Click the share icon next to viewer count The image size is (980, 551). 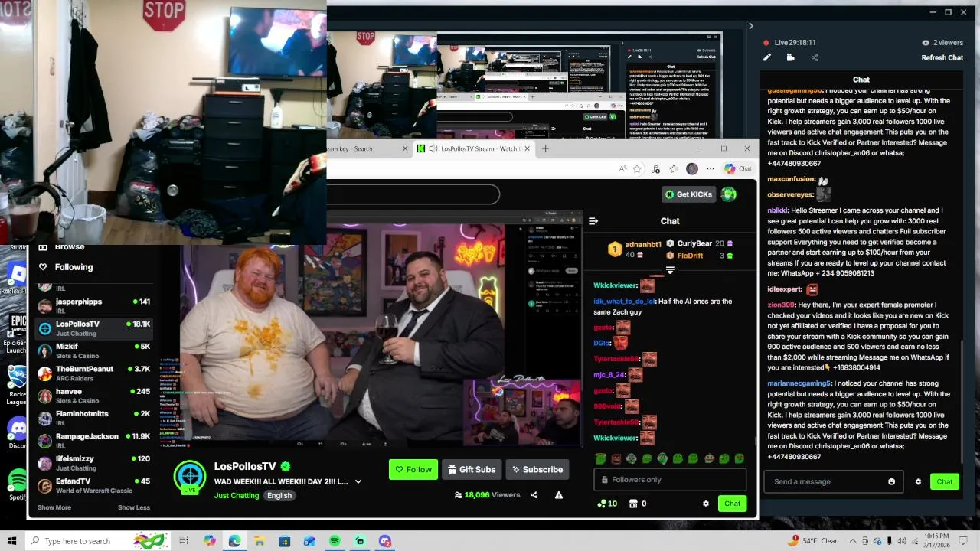pyautogui.click(x=534, y=495)
